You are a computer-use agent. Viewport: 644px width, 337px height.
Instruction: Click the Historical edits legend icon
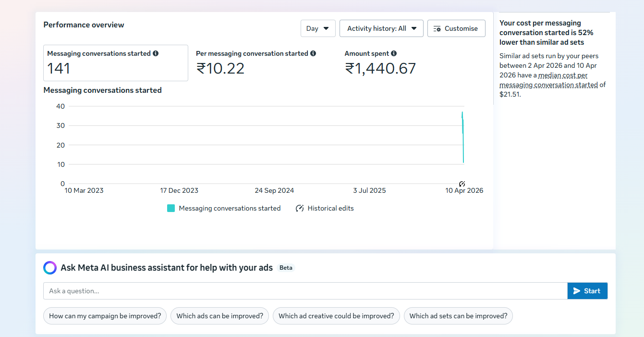point(300,209)
